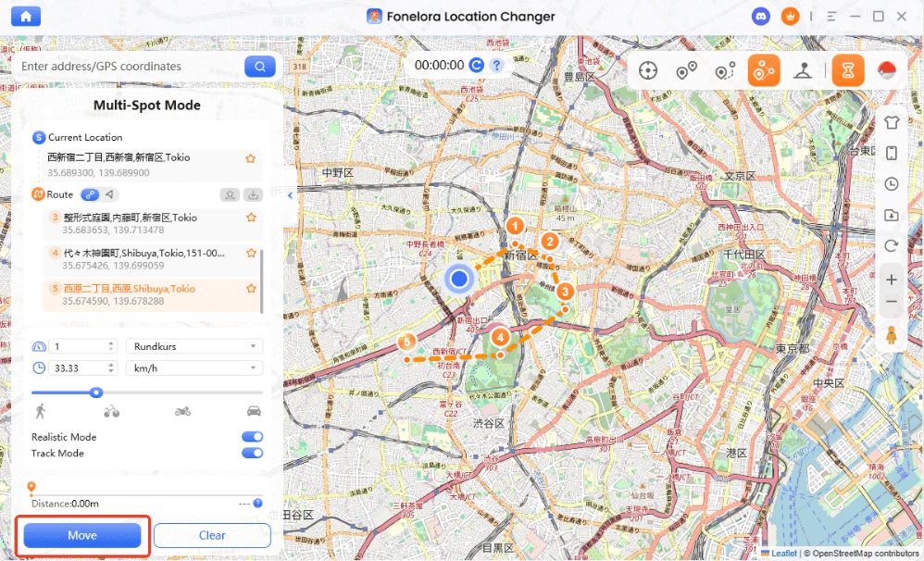Select Teleport mode crosshair icon
The image size is (924, 561).
[x=648, y=70]
